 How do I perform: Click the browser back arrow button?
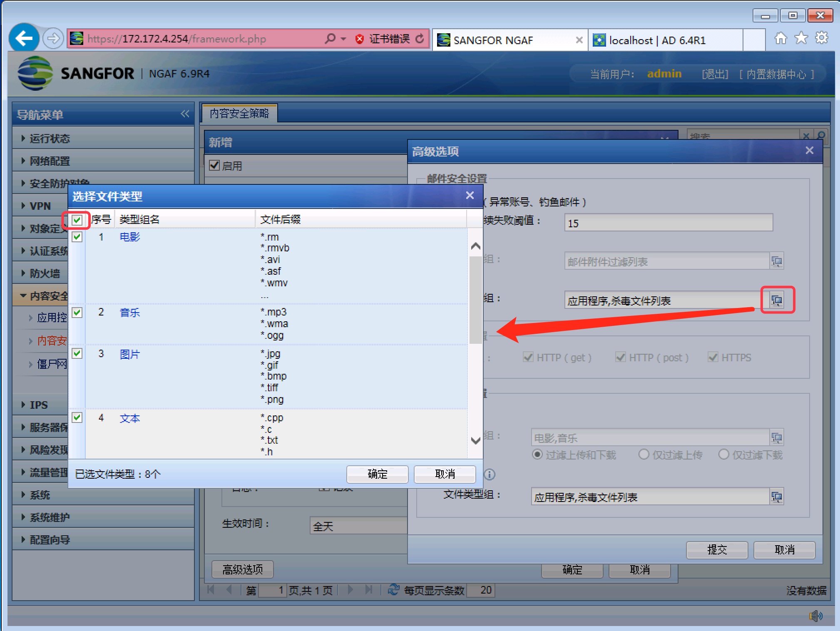pos(24,39)
